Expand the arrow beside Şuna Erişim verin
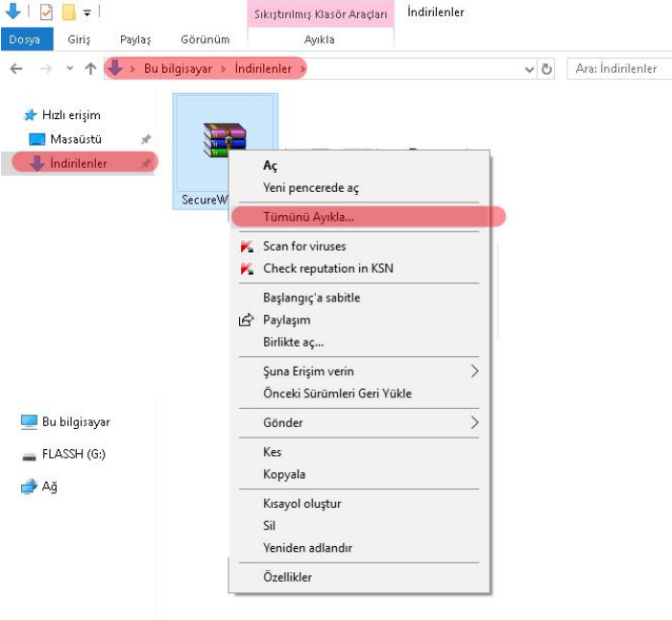This screenshot has width=672, height=620. click(474, 371)
